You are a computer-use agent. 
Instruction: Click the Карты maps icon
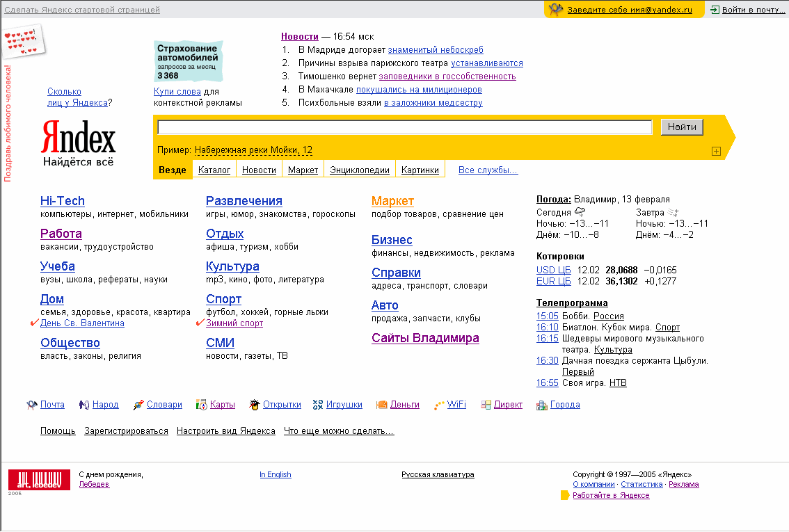(201, 405)
